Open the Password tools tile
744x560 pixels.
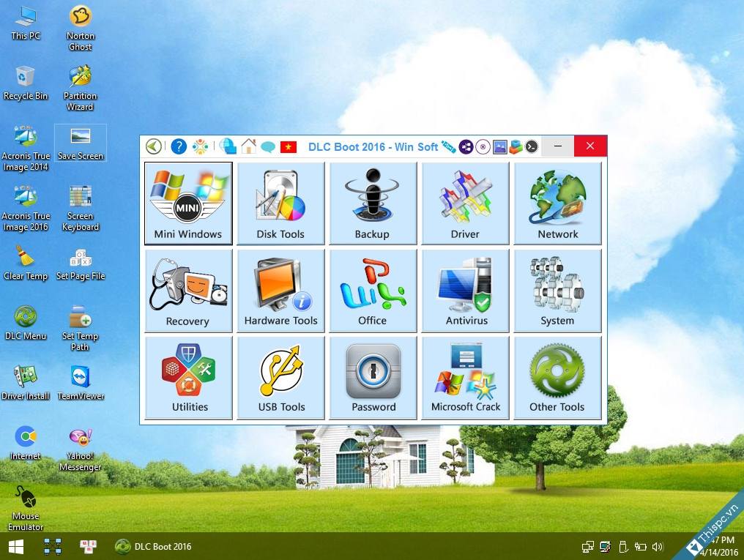373,378
